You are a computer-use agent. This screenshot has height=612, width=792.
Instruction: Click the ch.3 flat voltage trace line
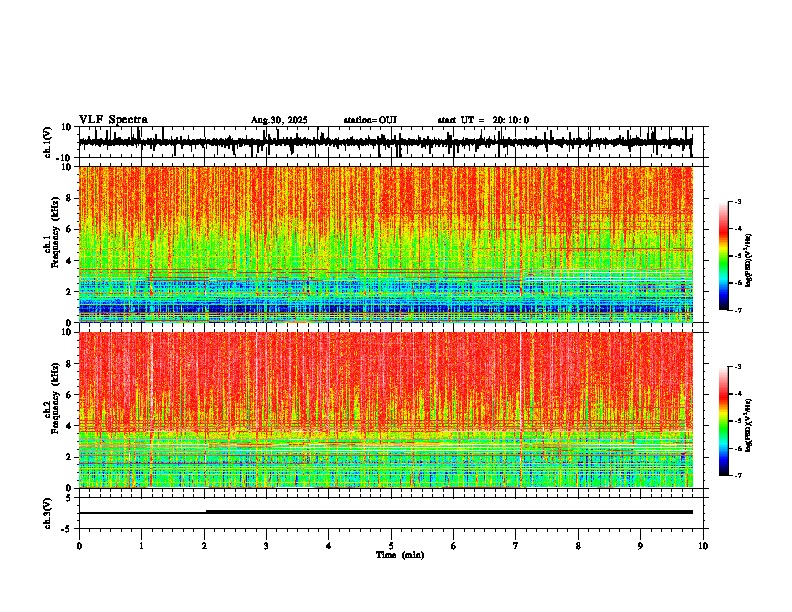coord(385,512)
